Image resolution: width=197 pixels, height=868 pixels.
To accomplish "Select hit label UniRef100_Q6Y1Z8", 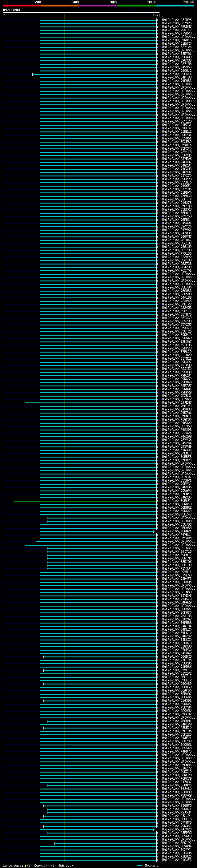I will click(176, 121).
